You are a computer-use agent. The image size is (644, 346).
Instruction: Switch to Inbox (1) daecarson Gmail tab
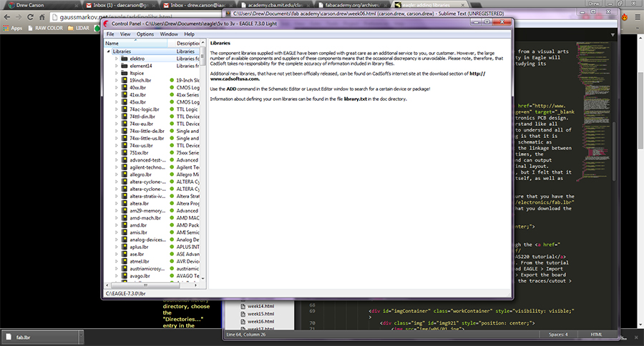coord(120,5)
